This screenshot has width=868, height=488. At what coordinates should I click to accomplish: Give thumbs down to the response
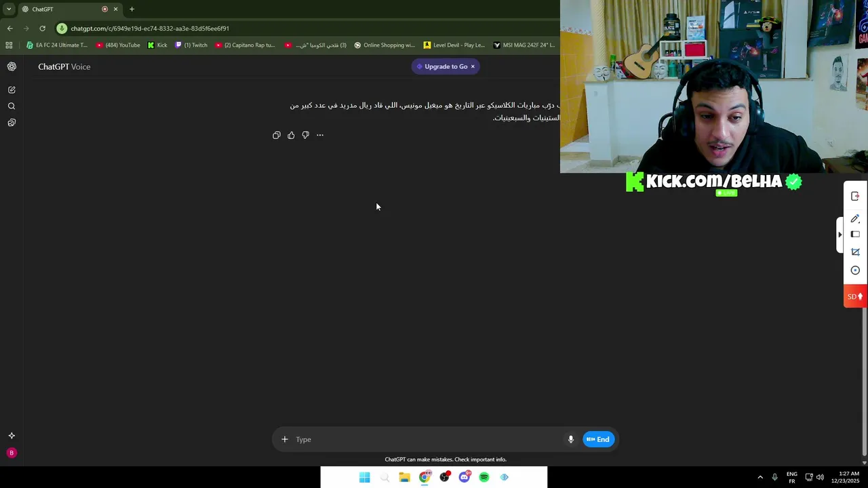pyautogui.click(x=306, y=135)
